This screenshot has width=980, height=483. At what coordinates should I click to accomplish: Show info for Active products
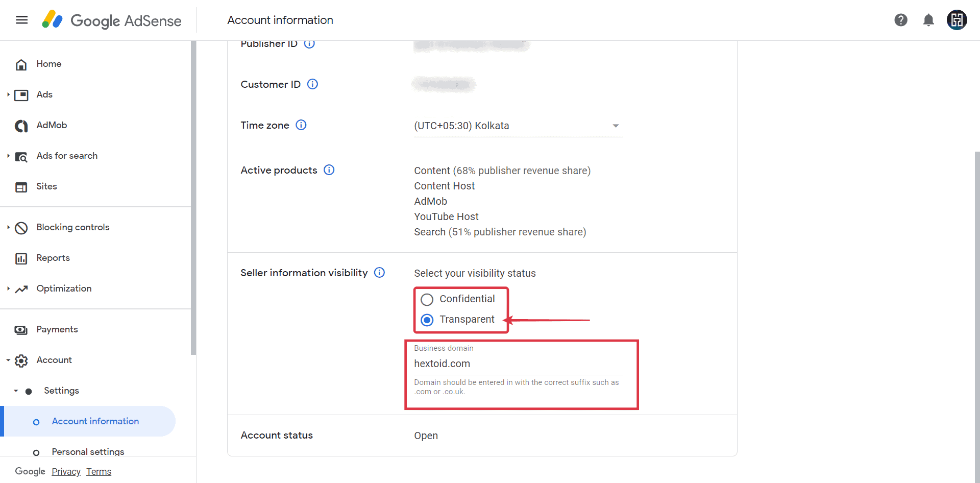coord(329,170)
